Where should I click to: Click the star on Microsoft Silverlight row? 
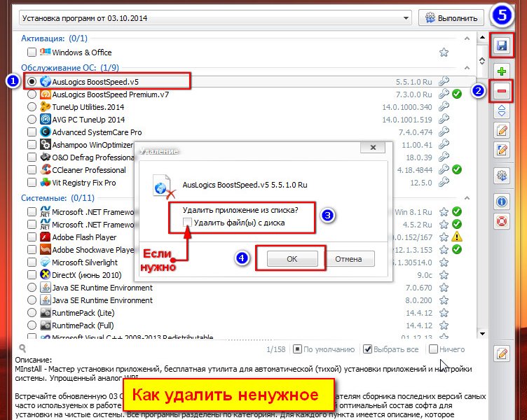pos(444,262)
